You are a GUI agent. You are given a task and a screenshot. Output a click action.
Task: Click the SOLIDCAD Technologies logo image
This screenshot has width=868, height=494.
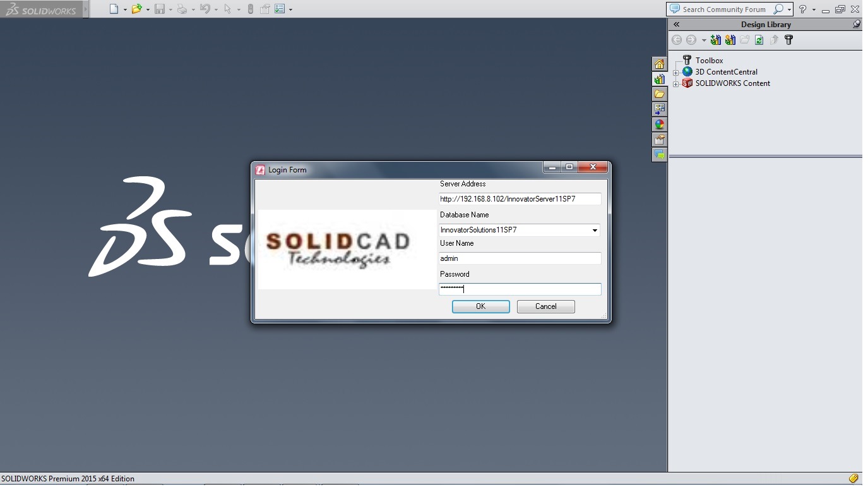point(347,250)
